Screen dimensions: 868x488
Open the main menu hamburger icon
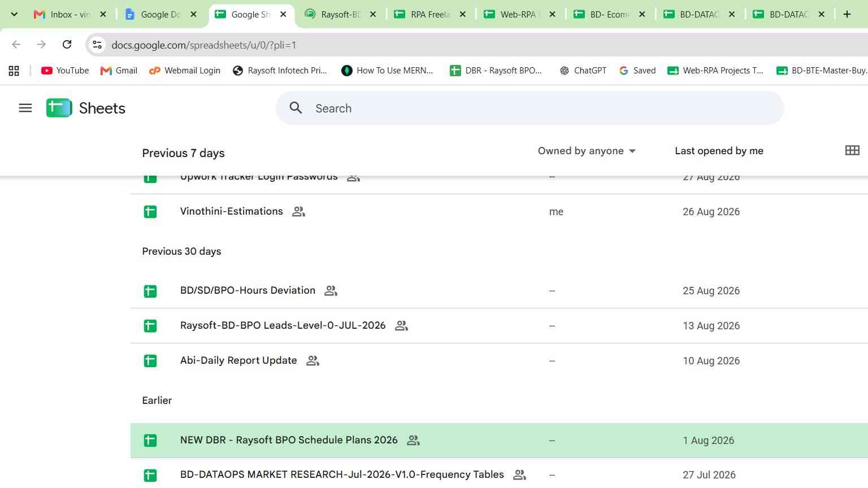click(x=25, y=108)
